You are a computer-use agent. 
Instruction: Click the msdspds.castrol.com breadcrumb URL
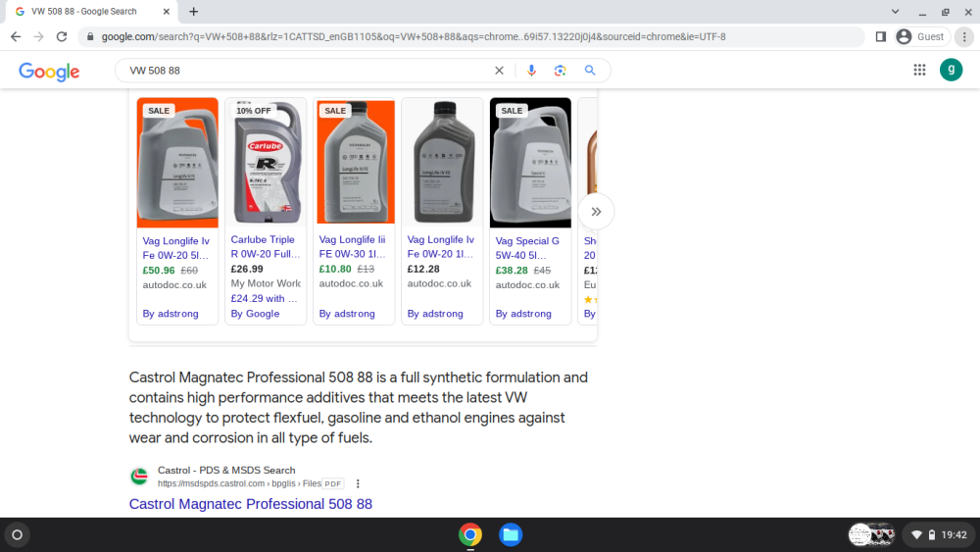point(239,484)
